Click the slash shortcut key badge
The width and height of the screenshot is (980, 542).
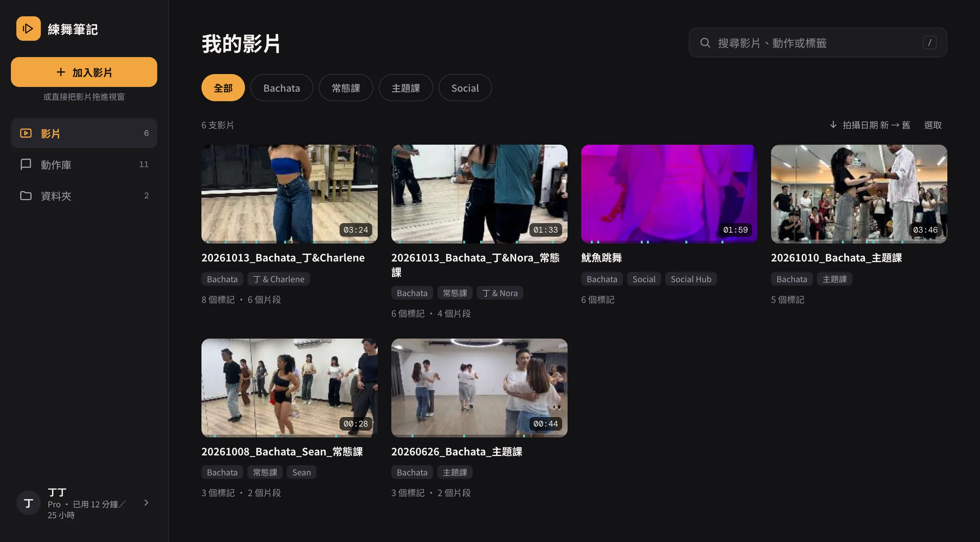[929, 42]
